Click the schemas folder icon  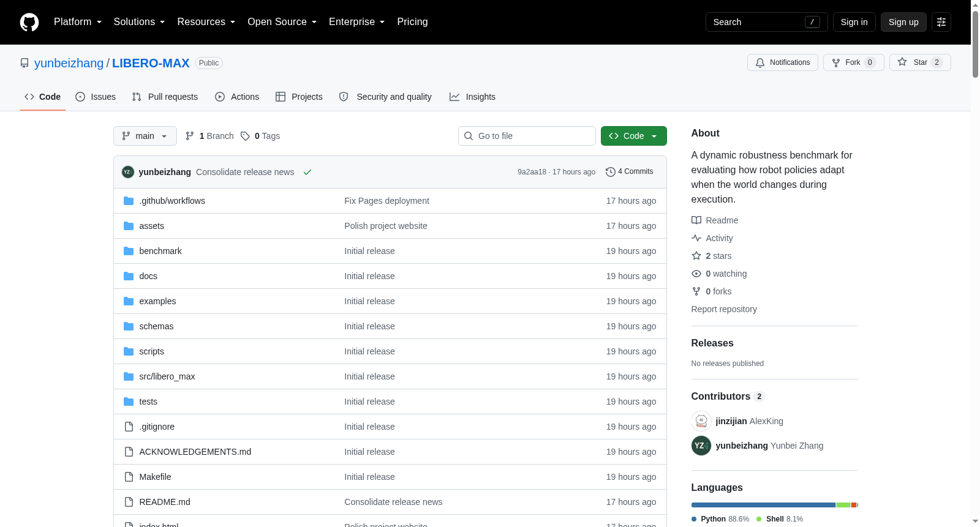(129, 326)
